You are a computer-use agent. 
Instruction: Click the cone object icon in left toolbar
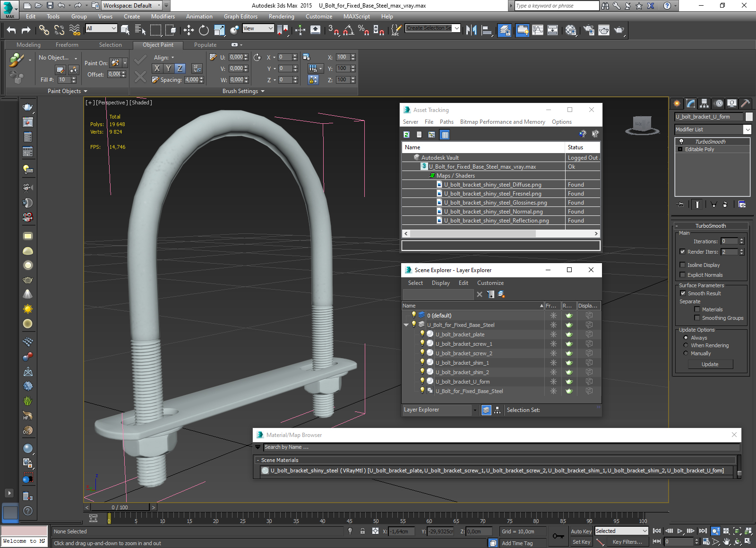[x=28, y=294]
